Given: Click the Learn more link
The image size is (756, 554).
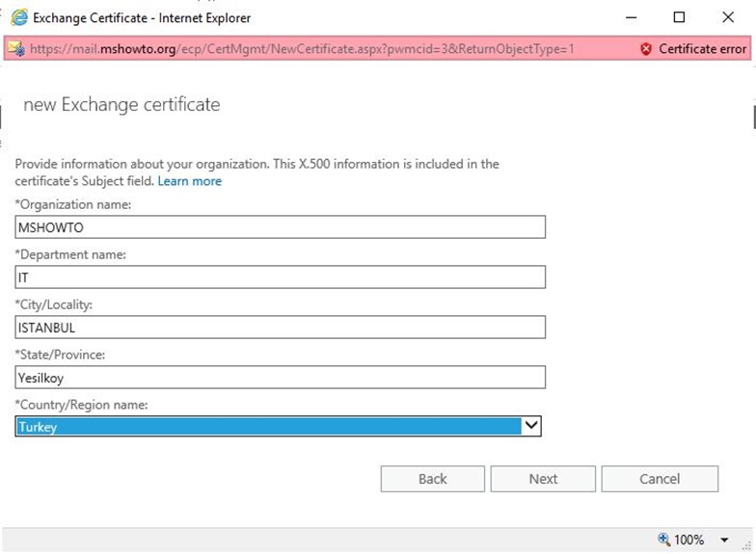Looking at the screenshot, I should coord(189,181).
